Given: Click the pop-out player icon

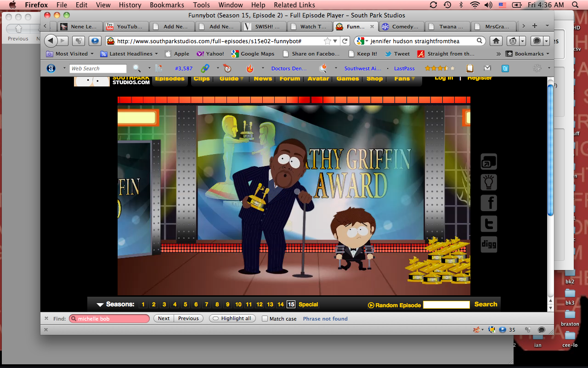Looking at the screenshot, I should [489, 162].
